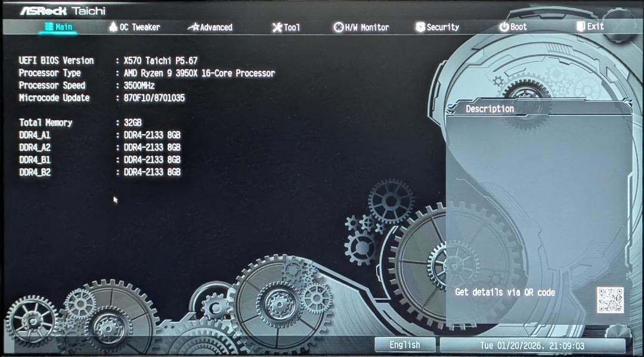Viewport: 644px width, 357px height.
Task: Select the Total Memory label
Action: click(x=45, y=123)
